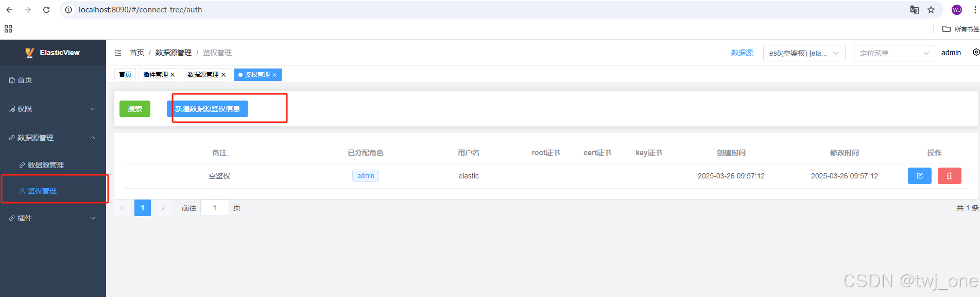Screen dimensions: 980x297
Task: Click 新建数据源鉴权信息 button
Action: [208, 109]
